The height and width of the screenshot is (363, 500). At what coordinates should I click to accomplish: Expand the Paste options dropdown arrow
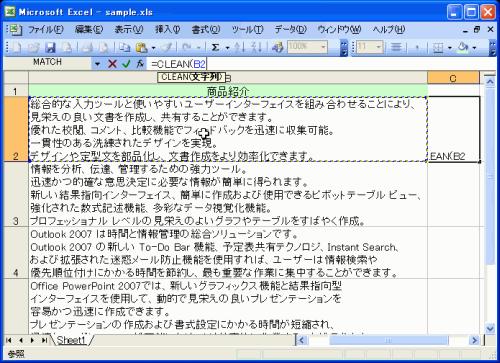153,48
